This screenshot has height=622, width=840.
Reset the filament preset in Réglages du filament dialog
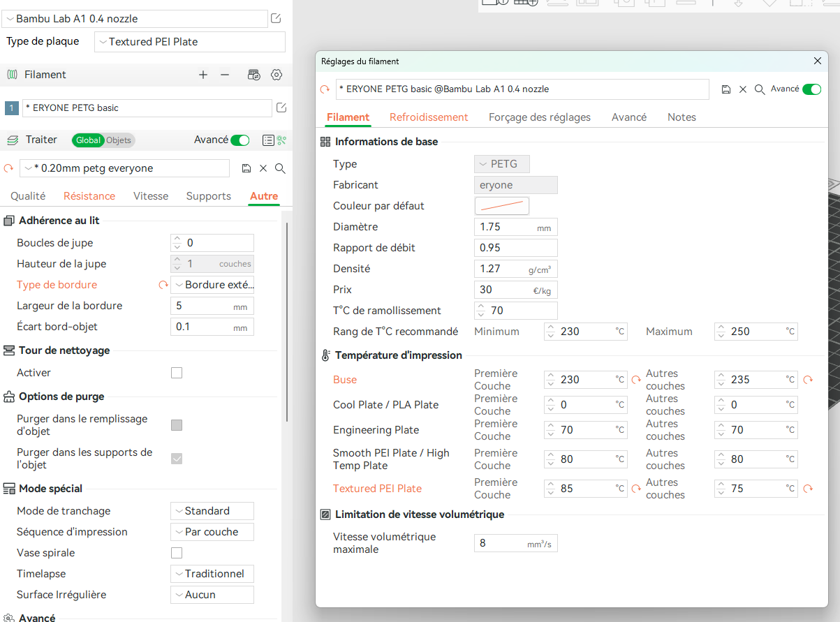(325, 89)
